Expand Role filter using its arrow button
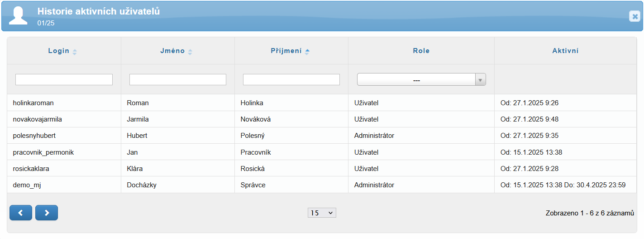 point(480,80)
